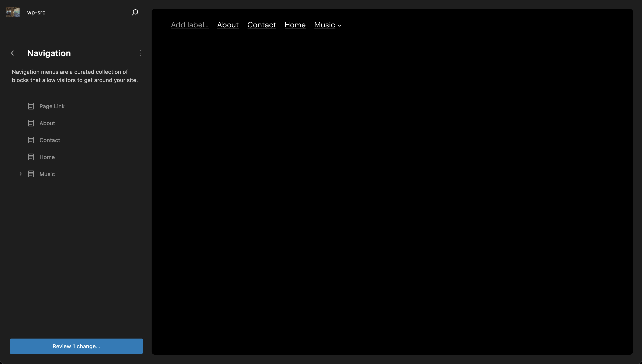Select the Page Link item in sidebar
642x364 pixels.
point(52,106)
